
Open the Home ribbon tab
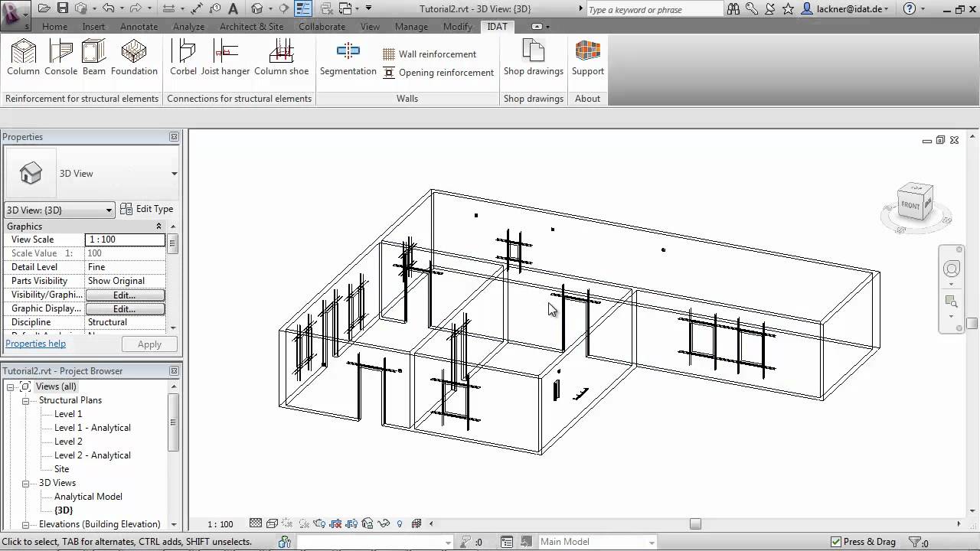coord(54,26)
